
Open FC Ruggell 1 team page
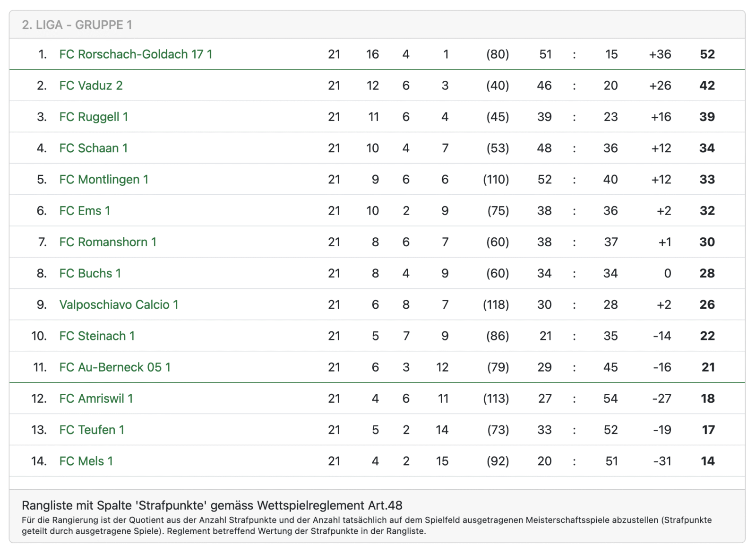[x=94, y=117]
